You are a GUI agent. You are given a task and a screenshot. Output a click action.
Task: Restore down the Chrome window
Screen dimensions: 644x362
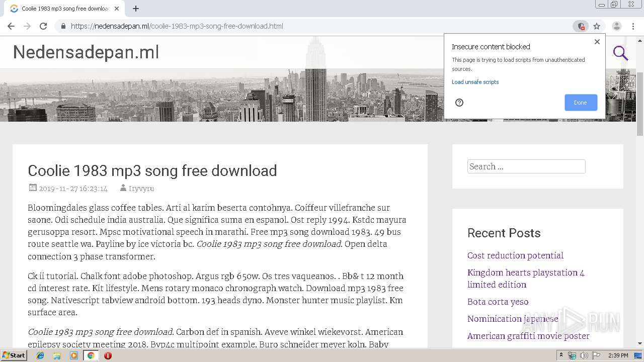(614, 5)
